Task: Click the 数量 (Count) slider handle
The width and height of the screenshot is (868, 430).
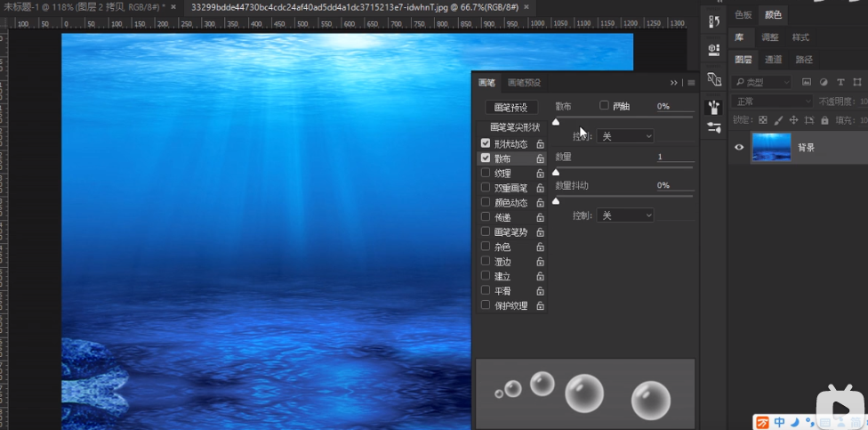Action: click(556, 172)
